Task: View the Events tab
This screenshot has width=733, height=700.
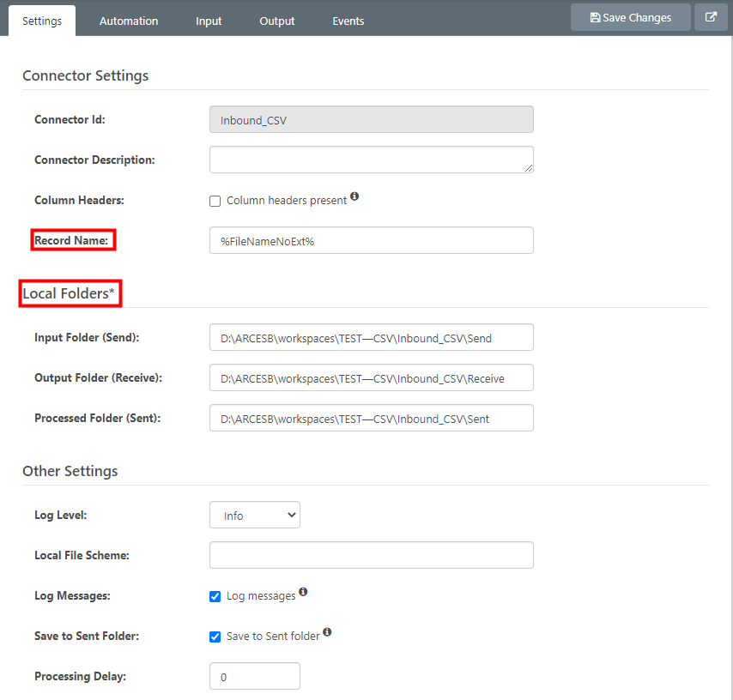Action: tap(348, 21)
